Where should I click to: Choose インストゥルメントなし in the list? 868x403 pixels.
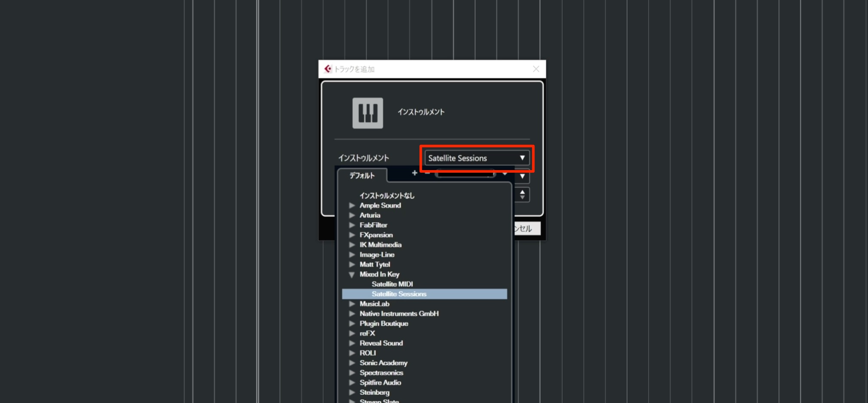pyautogui.click(x=387, y=195)
